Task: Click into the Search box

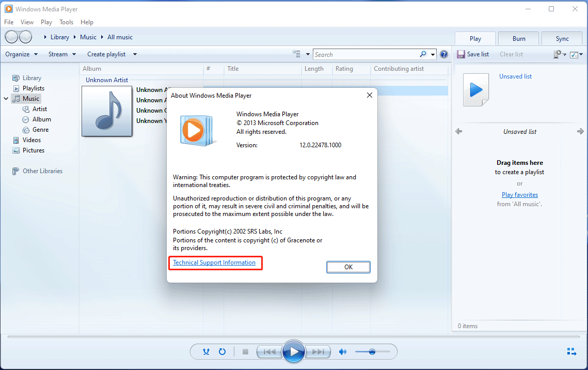Action: [365, 54]
